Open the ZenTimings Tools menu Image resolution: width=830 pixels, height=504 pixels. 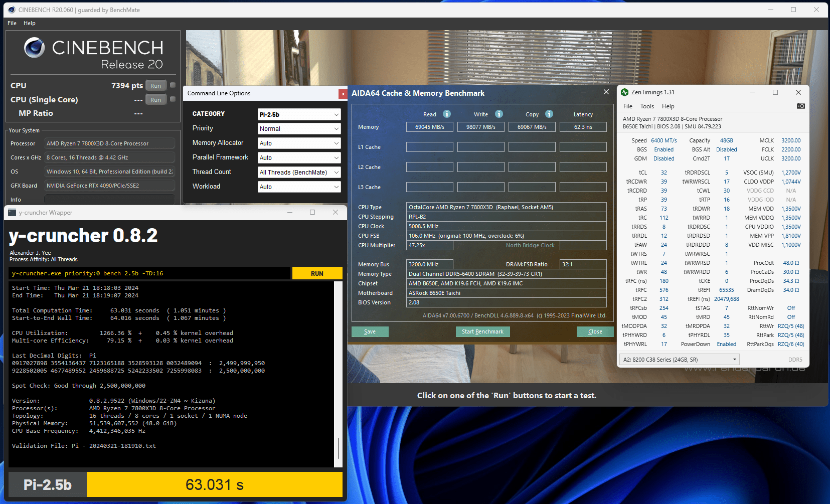click(x=647, y=106)
